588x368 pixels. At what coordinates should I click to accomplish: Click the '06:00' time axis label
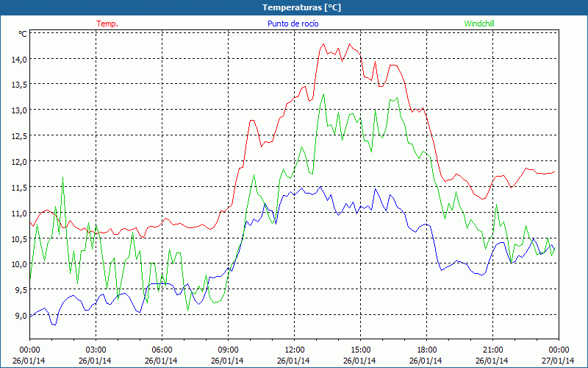[x=162, y=350]
